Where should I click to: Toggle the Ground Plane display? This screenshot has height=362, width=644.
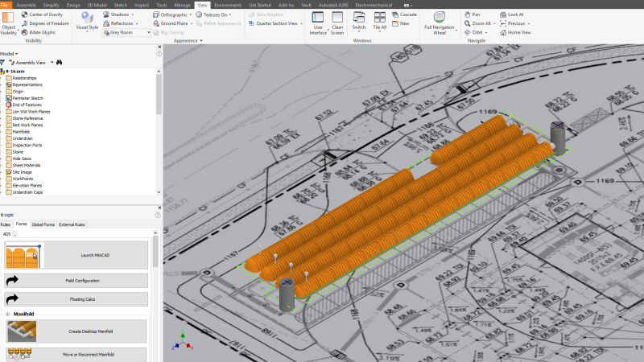click(x=172, y=23)
